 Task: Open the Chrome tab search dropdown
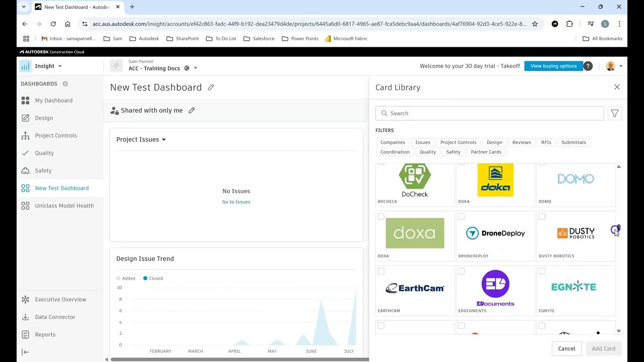[24, 7]
